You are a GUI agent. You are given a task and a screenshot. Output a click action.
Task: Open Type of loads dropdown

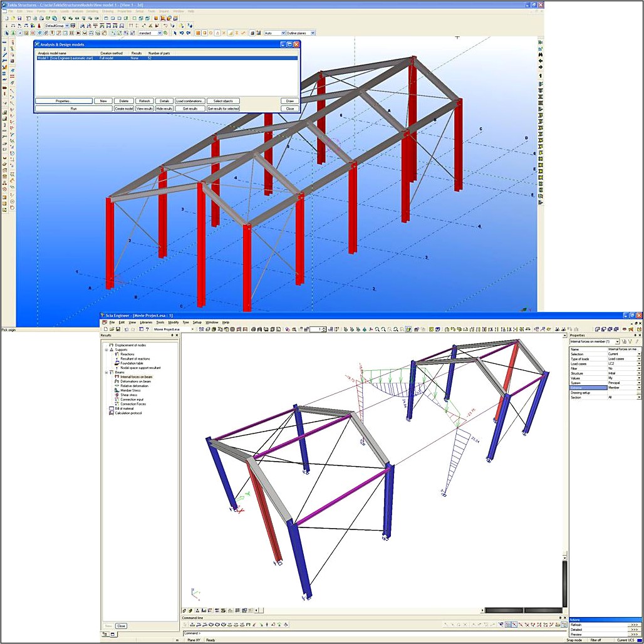pos(638,359)
